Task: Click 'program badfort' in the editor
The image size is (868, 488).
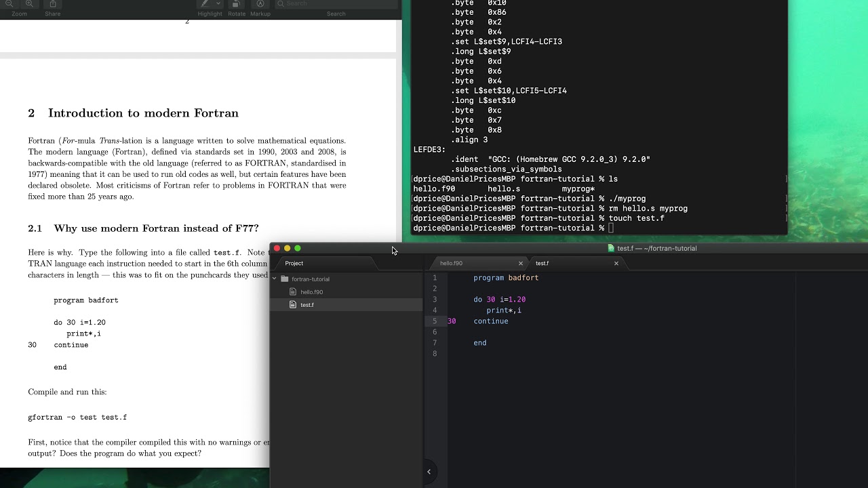Action: coord(506,278)
